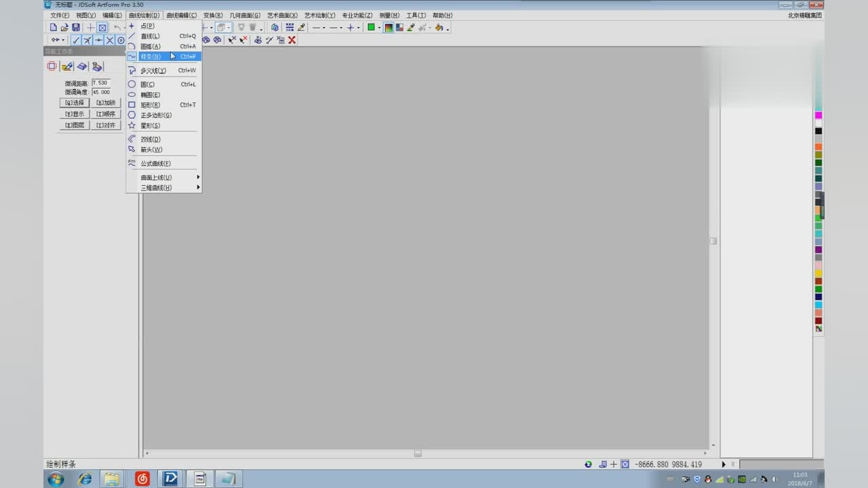
Task: Expand the 曲面上线(U) submenu
Action: pyautogui.click(x=163, y=178)
